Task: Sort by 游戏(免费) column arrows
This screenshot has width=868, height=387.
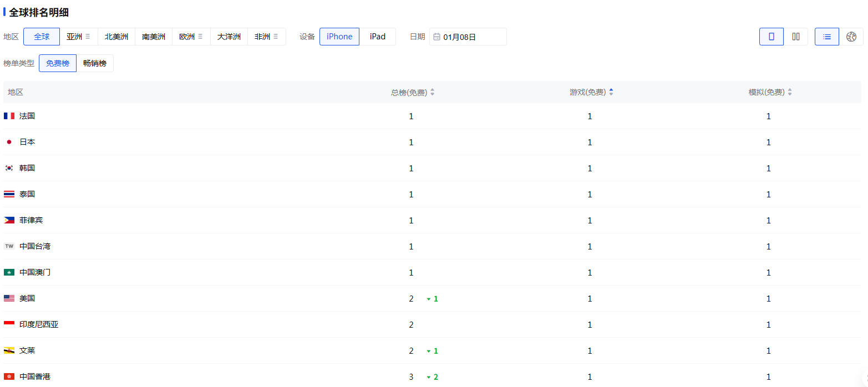Action: click(x=611, y=93)
